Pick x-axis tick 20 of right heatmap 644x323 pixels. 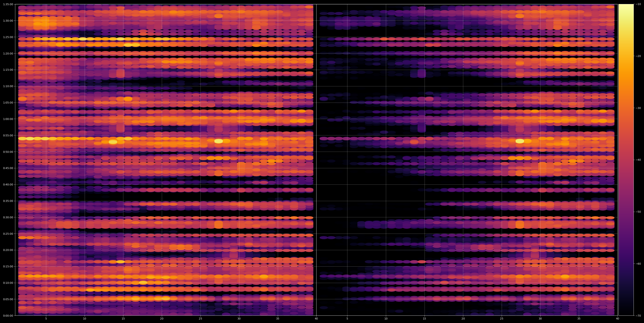click(463, 319)
